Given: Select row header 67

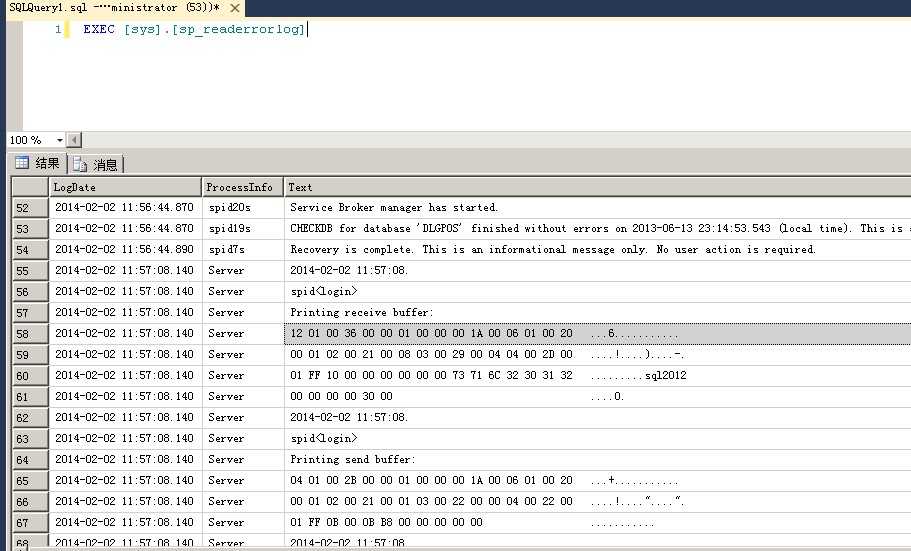Looking at the screenshot, I should click(x=30, y=523).
